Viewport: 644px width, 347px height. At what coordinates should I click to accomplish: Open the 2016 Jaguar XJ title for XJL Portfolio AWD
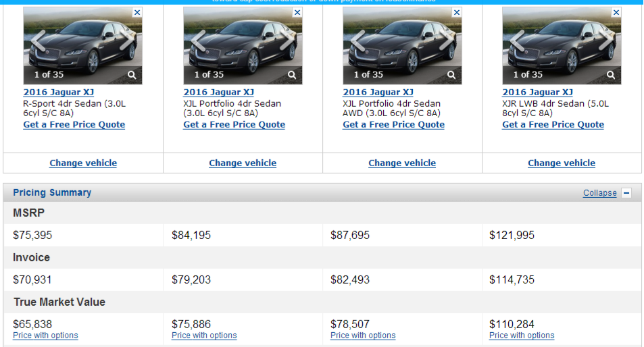point(378,92)
